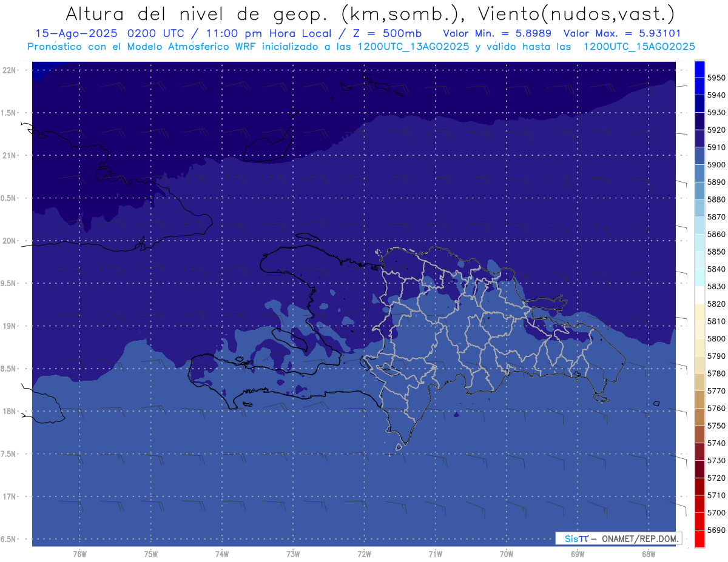
Task: Click the "5940" legend label
Action: click(716, 95)
